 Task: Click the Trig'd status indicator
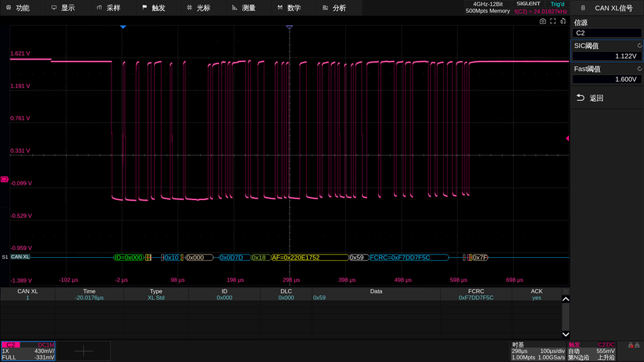(557, 4)
